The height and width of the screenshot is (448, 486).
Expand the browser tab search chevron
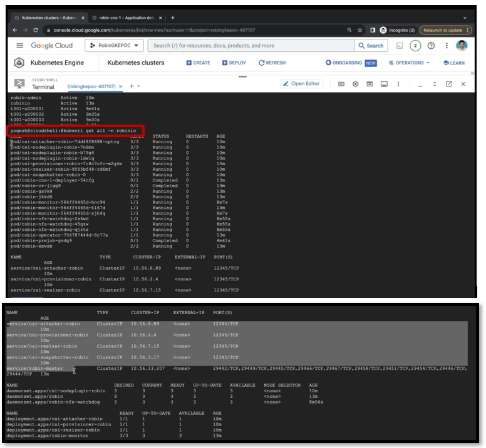click(465, 18)
